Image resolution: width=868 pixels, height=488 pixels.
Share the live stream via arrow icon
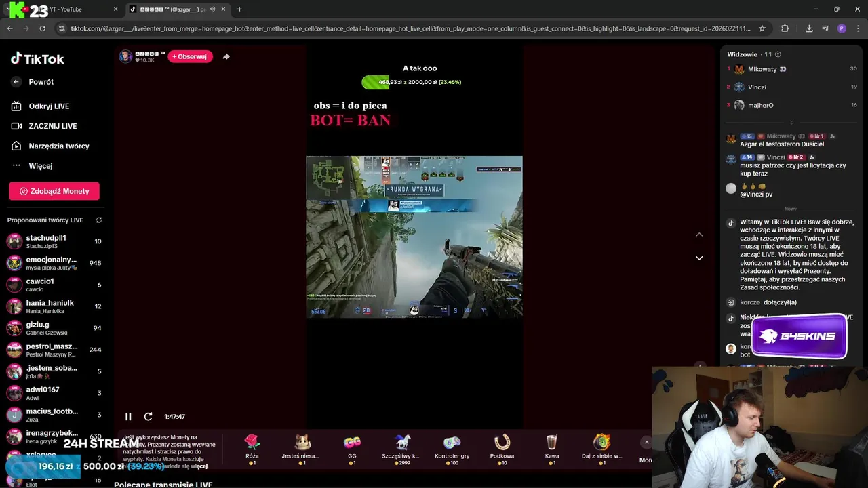click(x=226, y=56)
